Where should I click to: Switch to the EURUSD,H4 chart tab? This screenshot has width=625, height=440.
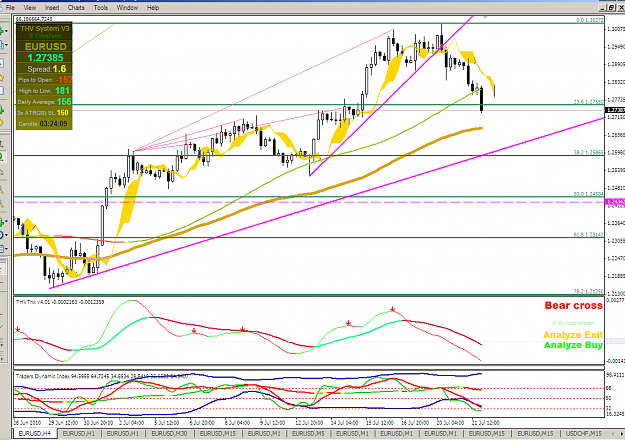[35, 433]
